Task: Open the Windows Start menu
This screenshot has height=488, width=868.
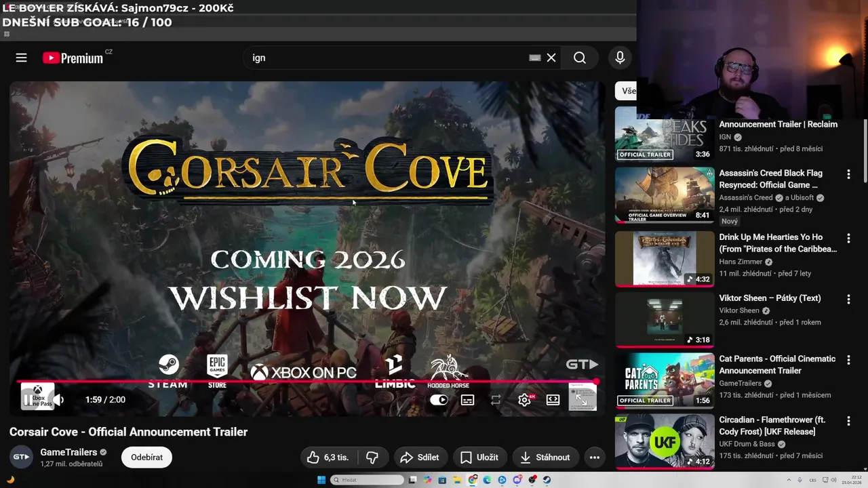Action: [321, 480]
